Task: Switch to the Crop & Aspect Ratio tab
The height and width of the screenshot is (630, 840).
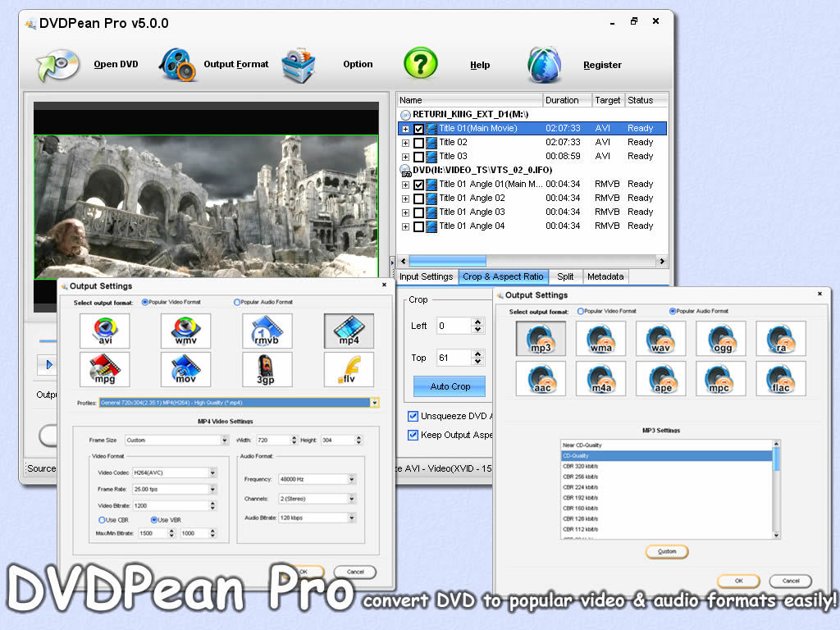Action: [503, 277]
